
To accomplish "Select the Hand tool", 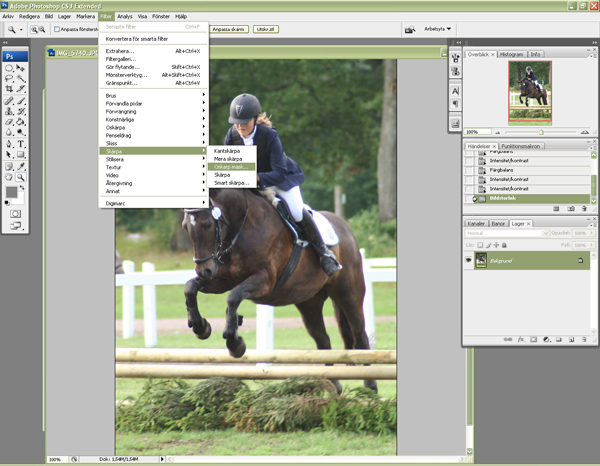I will coord(9,177).
